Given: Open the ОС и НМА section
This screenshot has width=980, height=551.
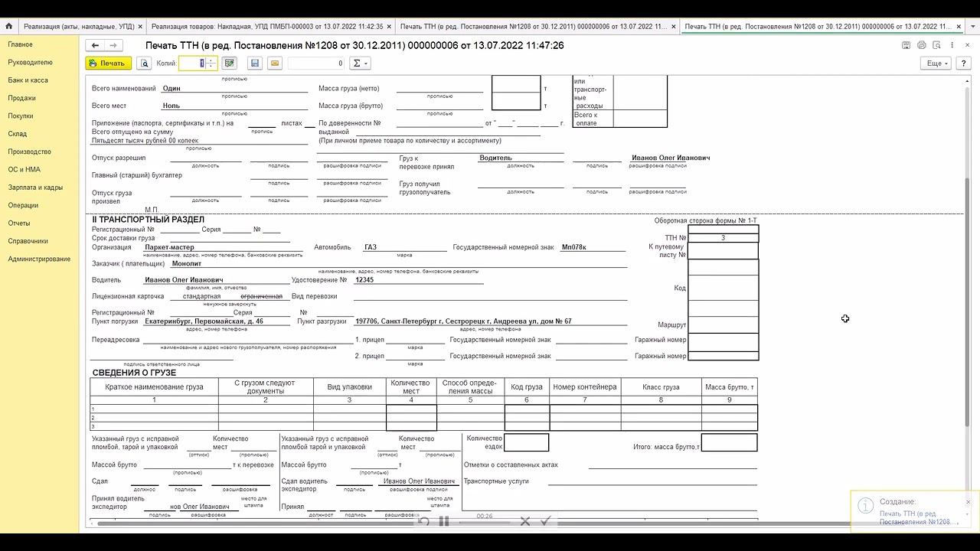Looking at the screenshot, I should point(24,169).
